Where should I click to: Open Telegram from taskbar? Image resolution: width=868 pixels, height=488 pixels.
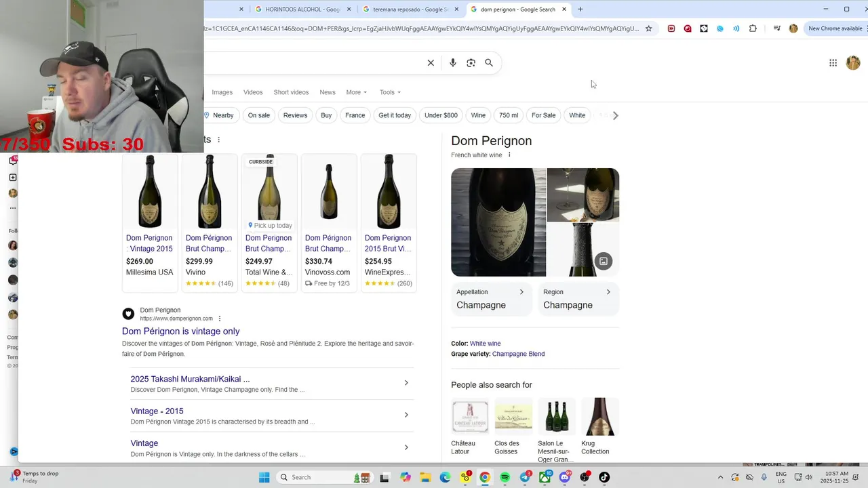click(x=525, y=477)
